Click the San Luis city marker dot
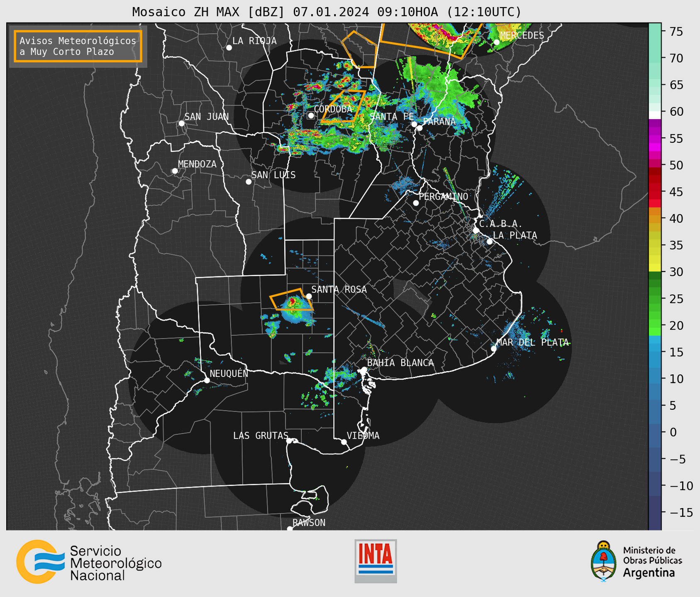Viewport: 700px width, 597px height. click(x=249, y=182)
